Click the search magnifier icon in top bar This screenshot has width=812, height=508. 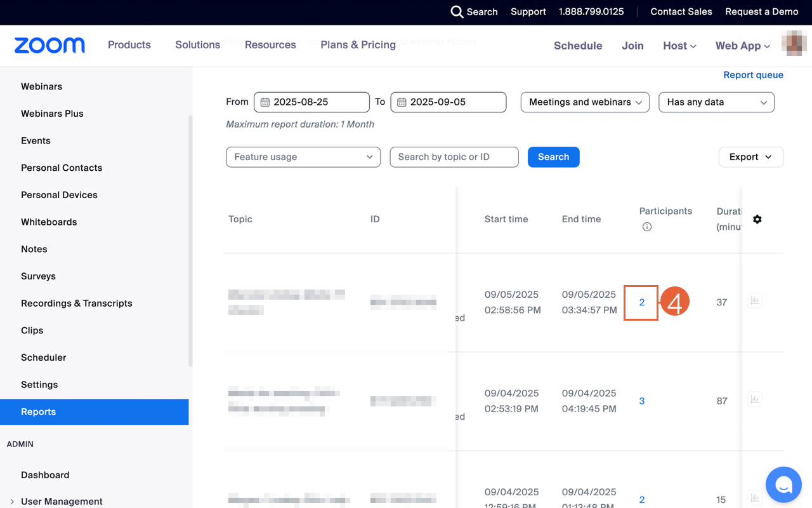click(x=457, y=11)
